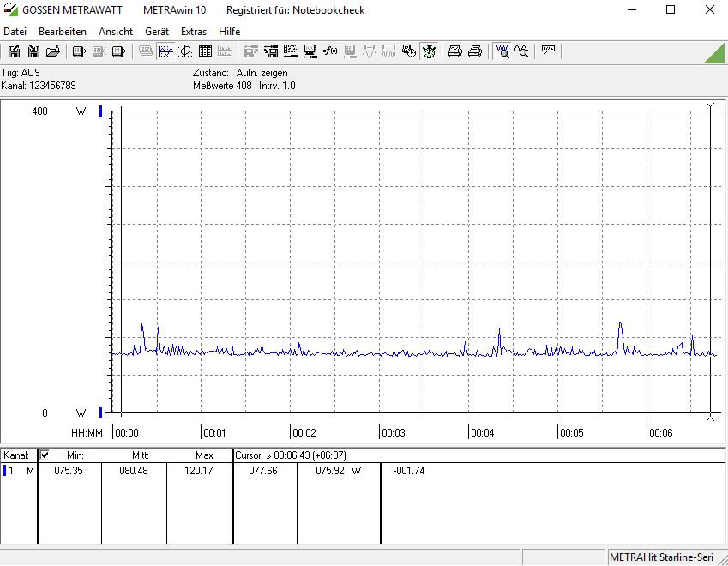Click the greyed meter display settings icon

coord(350,51)
